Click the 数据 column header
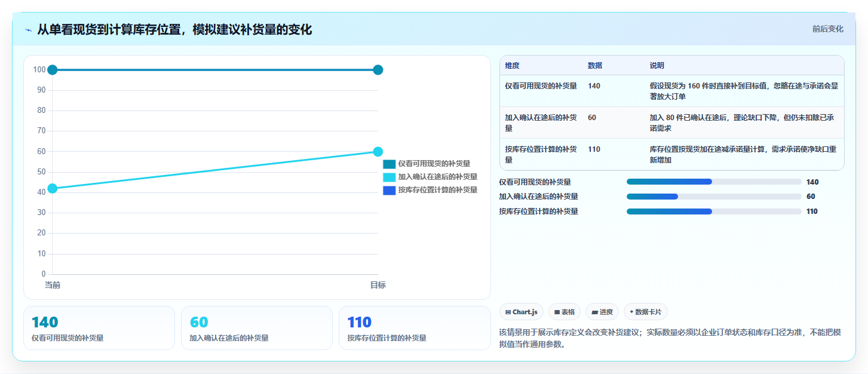Viewport: 868px width, 374px height. [595, 66]
